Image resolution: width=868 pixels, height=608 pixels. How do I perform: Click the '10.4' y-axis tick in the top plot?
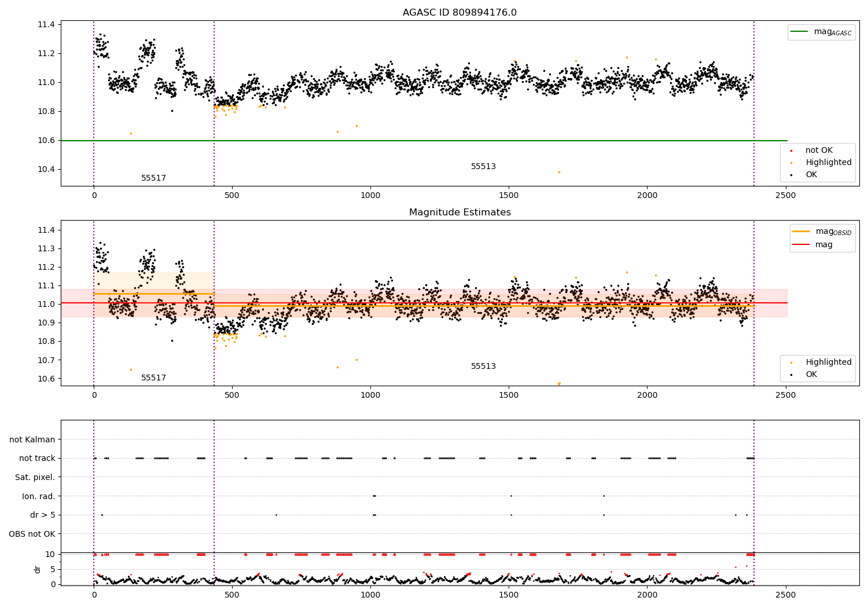pyautogui.click(x=46, y=169)
